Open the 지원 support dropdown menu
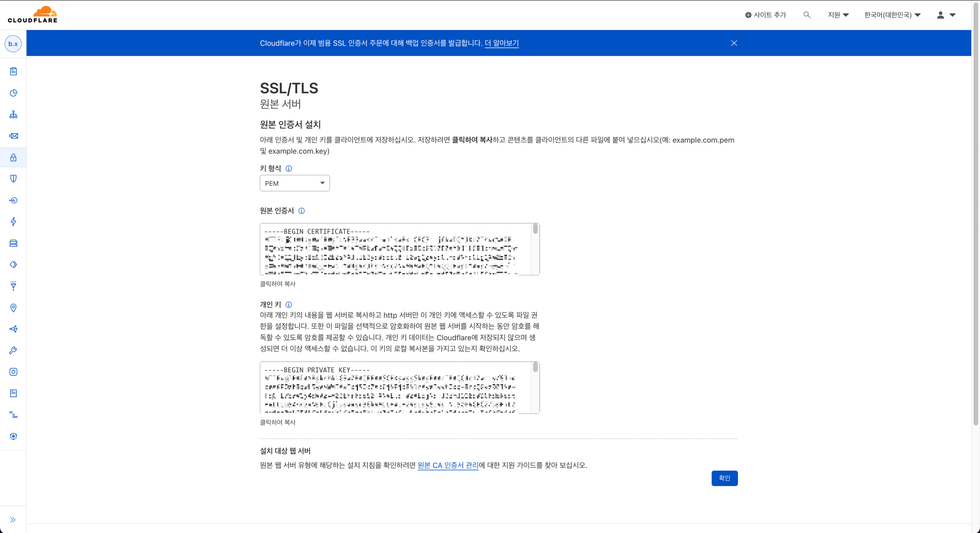980x533 pixels. pyautogui.click(x=838, y=15)
